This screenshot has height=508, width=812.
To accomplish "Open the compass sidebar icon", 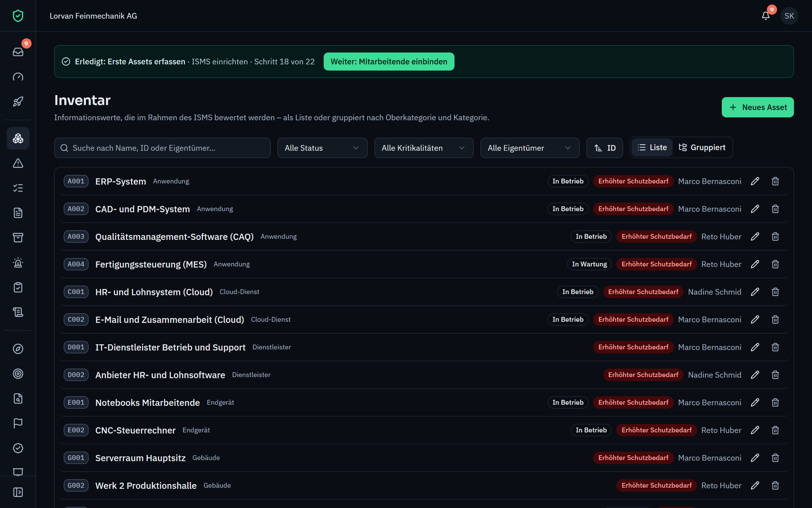I will pos(18,349).
